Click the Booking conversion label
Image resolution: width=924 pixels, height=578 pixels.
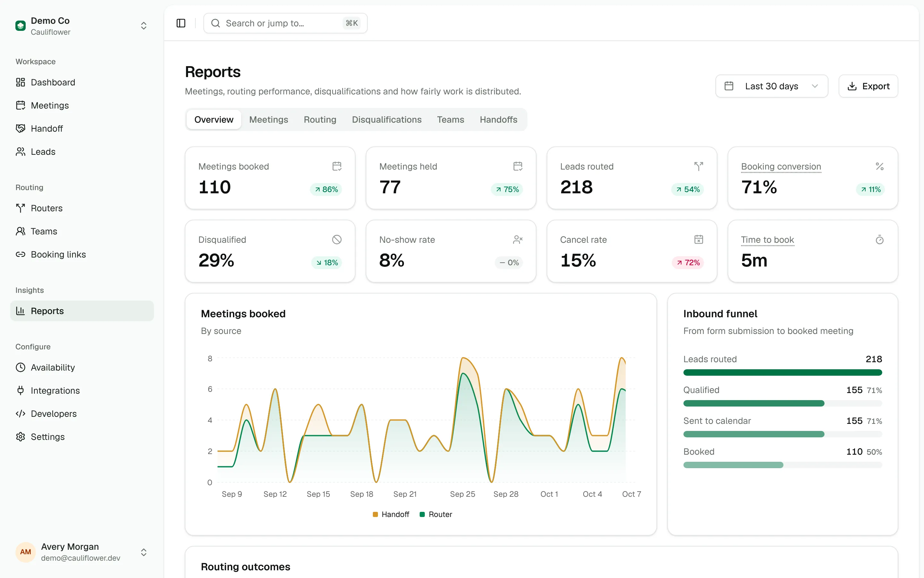coord(781,167)
